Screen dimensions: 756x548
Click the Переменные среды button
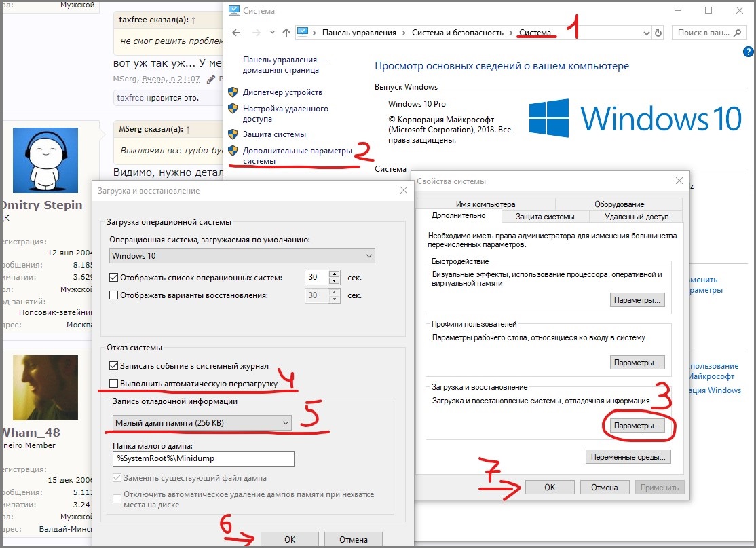[x=628, y=457]
